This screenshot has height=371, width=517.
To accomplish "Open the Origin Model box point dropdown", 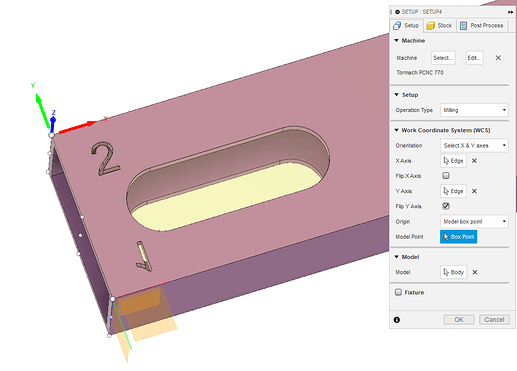I will click(474, 221).
